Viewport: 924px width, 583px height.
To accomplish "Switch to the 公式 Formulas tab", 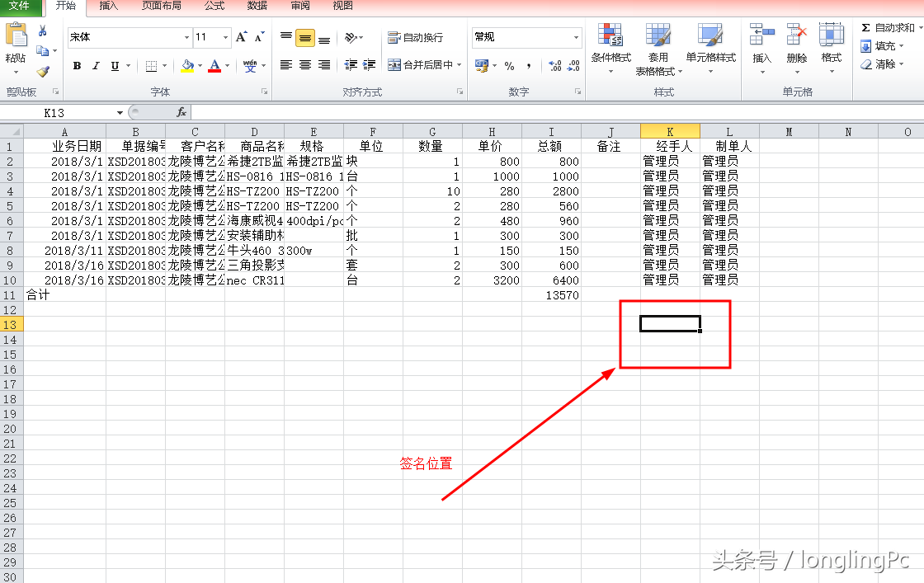I will pos(214,6).
